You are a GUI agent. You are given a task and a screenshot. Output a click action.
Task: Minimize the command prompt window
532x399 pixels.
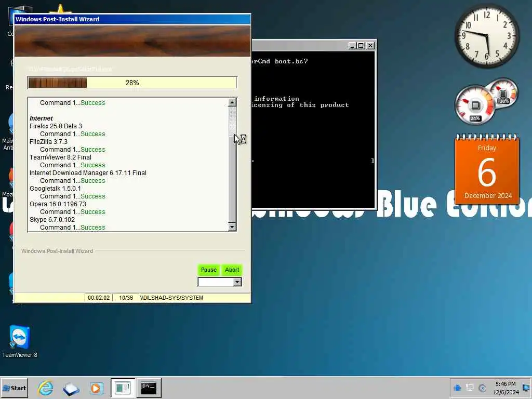coord(352,46)
